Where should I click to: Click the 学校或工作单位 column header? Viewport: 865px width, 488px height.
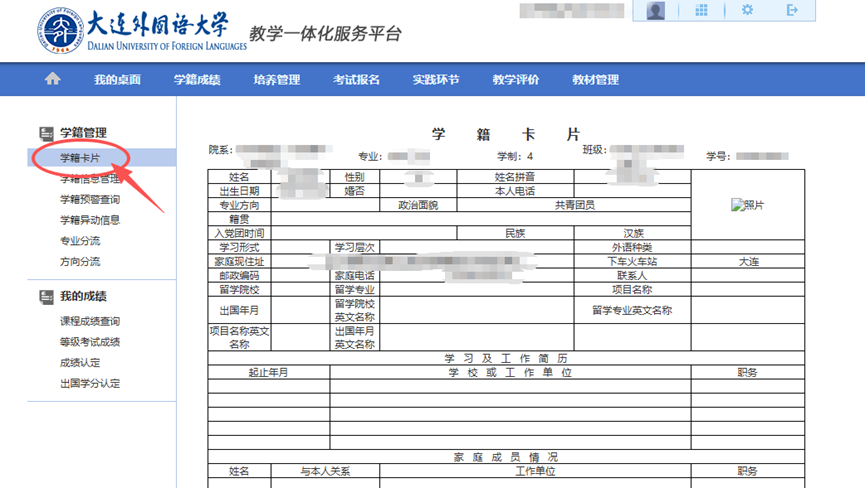pos(510,372)
